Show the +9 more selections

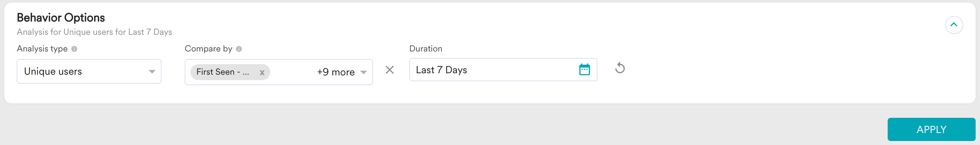(336, 72)
